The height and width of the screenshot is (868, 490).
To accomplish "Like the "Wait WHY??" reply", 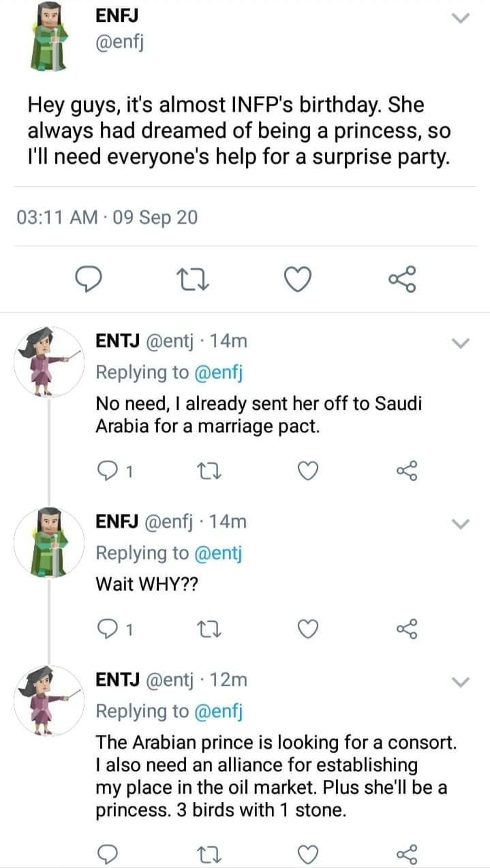I will click(309, 630).
